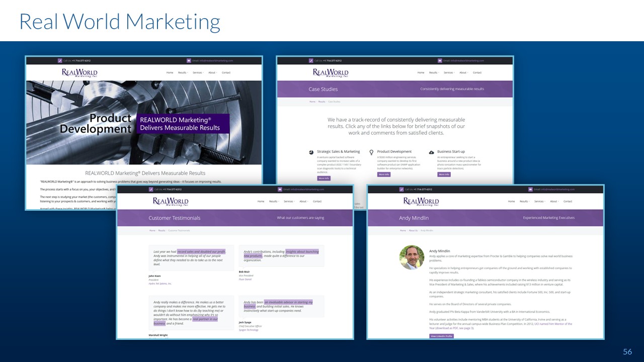Expand Services dropdown on the Case Studies page
The height and width of the screenshot is (362, 644).
pyautogui.click(x=448, y=72)
